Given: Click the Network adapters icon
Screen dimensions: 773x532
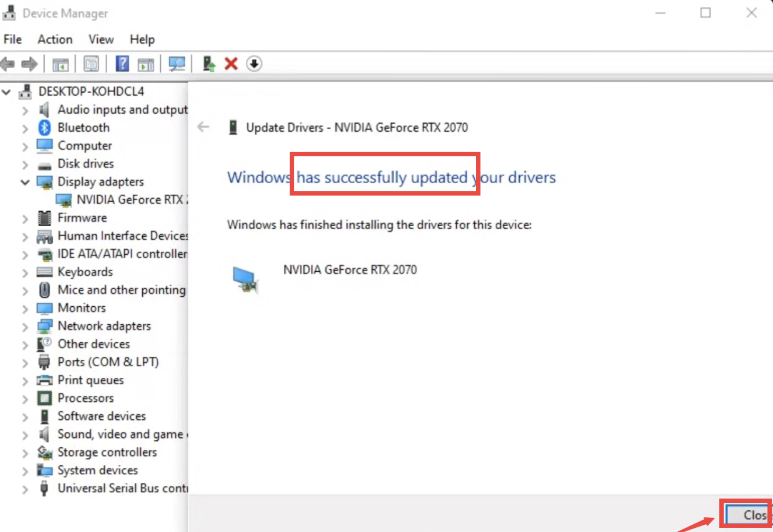Looking at the screenshot, I should click(44, 326).
